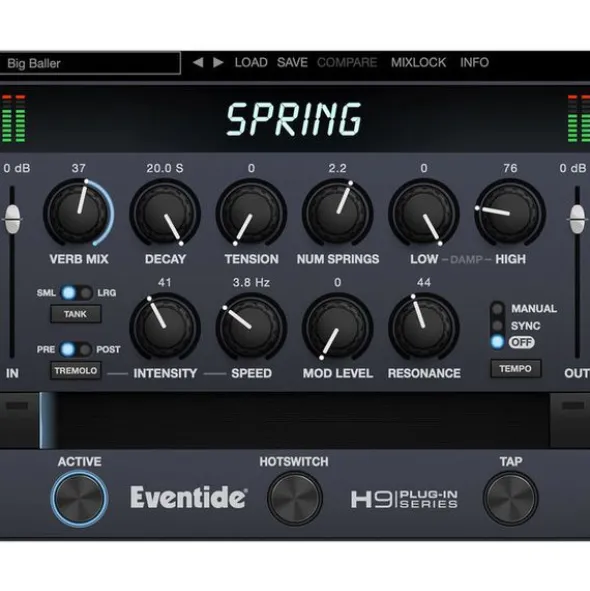The image size is (590, 591).
Task: Click the 44 resonance value
Action: pyautogui.click(x=424, y=282)
